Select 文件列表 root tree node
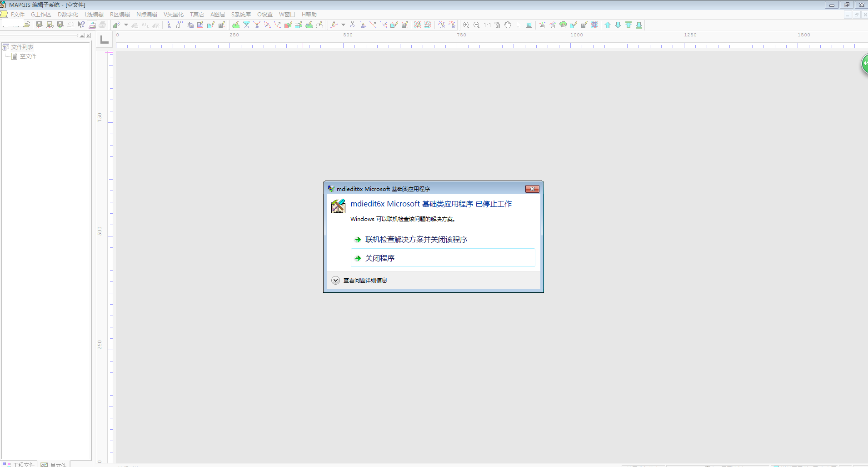Image resolution: width=868 pixels, height=467 pixels. click(22, 47)
